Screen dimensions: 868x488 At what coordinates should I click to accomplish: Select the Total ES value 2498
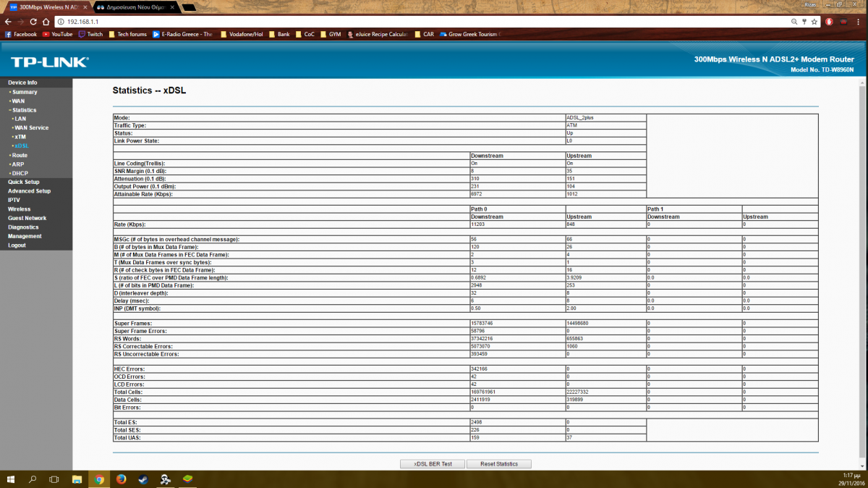point(477,421)
